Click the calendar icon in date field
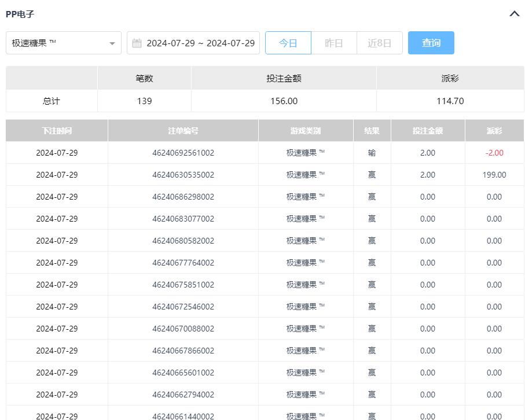This screenshot has height=420, width=525. coord(137,43)
